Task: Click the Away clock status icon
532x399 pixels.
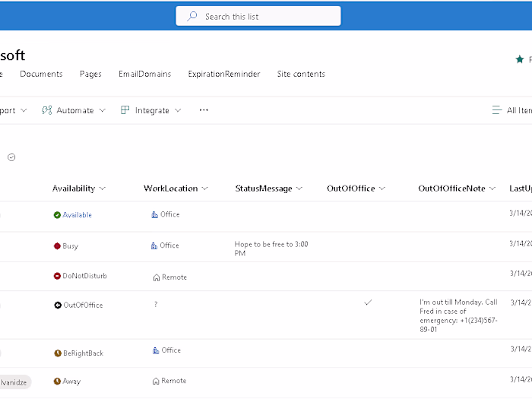Action: pos(57,382)
